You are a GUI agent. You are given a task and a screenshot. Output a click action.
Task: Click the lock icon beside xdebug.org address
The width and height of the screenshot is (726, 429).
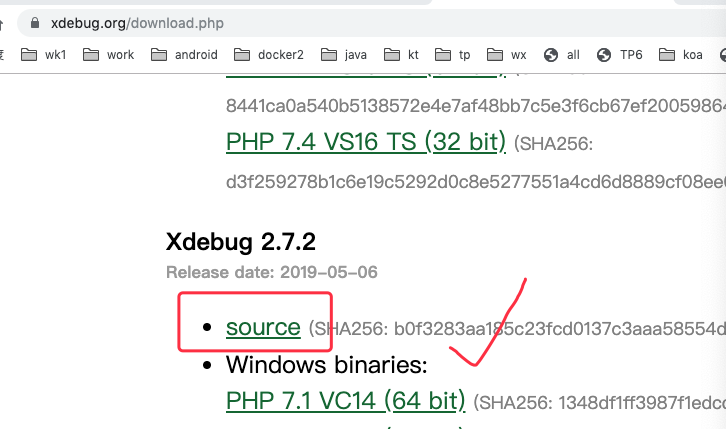[x=35, y=23]
